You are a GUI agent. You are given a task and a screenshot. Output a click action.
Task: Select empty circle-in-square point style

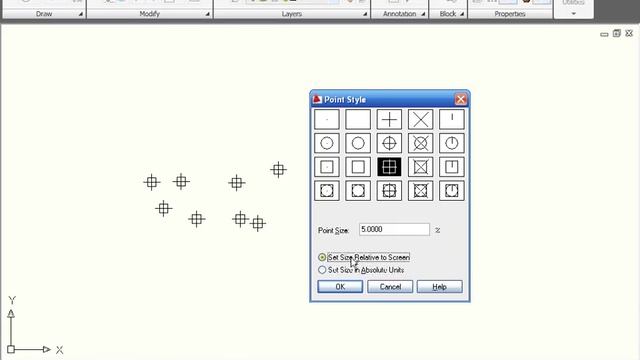[x=358, y=191]
